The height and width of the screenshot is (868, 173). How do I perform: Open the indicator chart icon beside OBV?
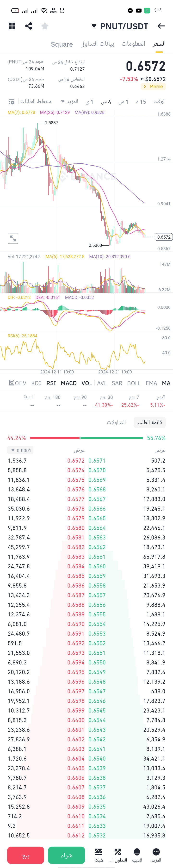pyautogui.click(x=11, y=383)
